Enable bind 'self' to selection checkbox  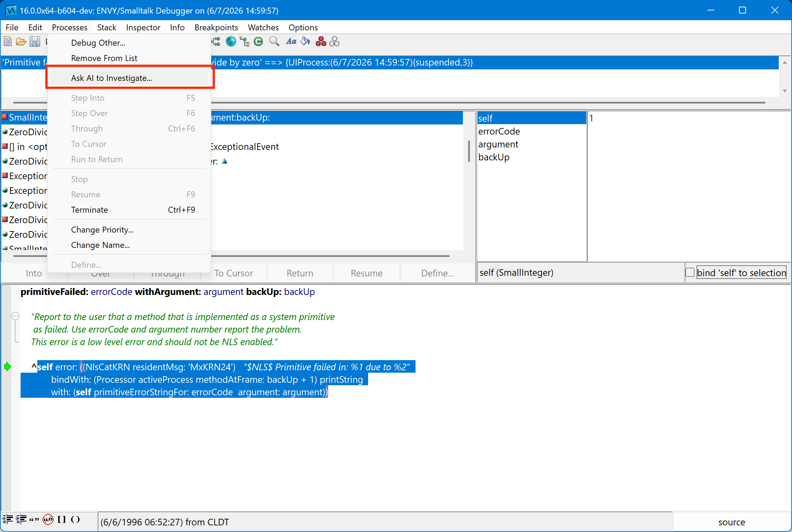click(690, 272)
